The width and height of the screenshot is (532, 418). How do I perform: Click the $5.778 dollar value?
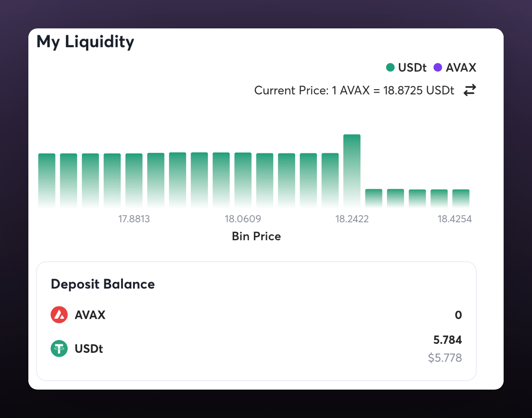[445, 358]
